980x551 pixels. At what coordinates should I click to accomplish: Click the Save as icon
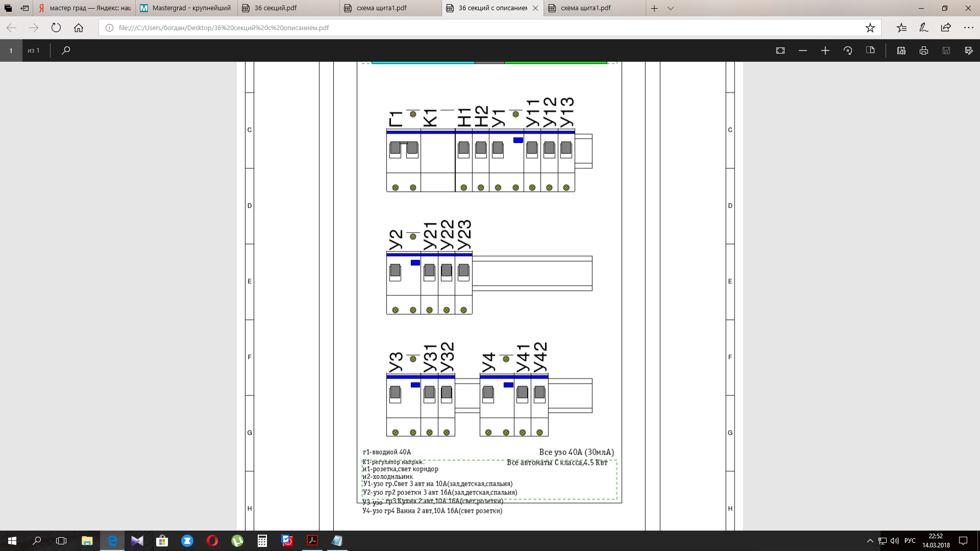click(969, 51)
